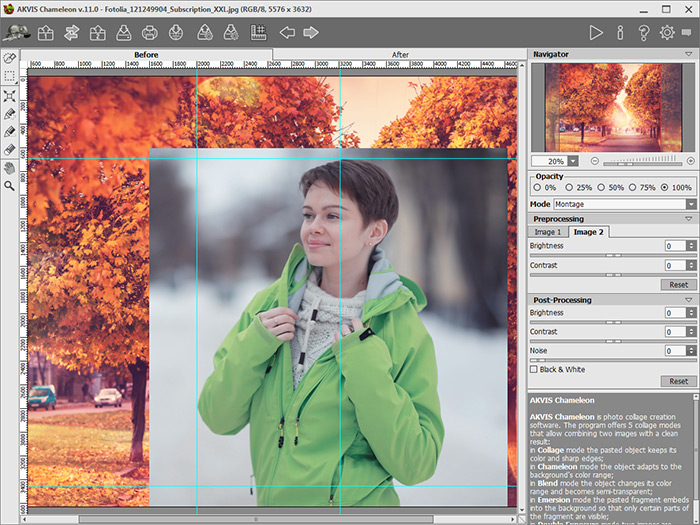The height and width of the screenshot is (525, 700).
Task: Select the lasso selection tool
Action: point(9,58)
